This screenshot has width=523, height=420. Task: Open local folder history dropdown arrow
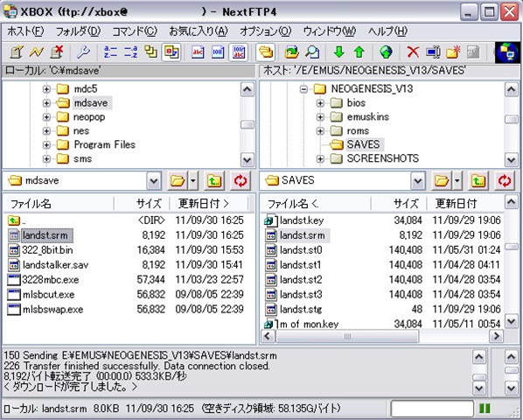193,181
